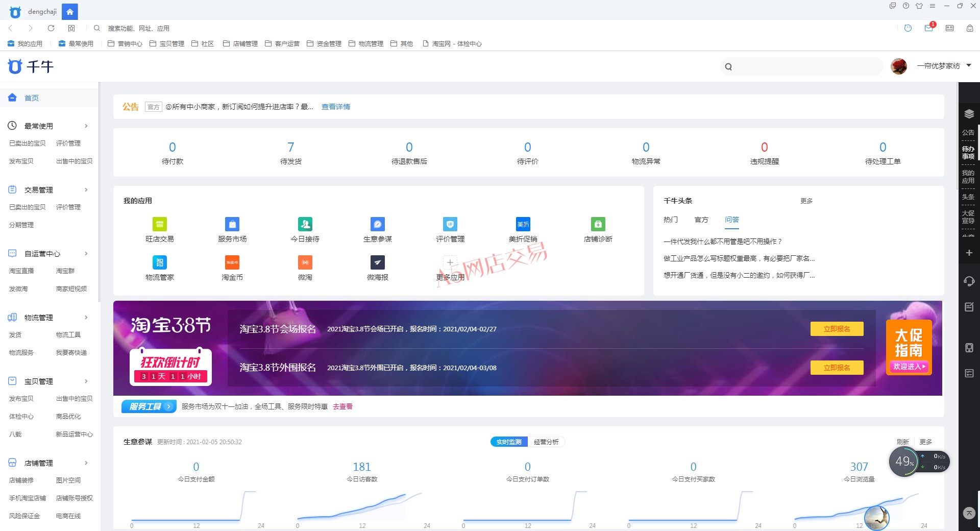The height and width of the screenshot is (531, 980).
Task: Click the 千牛 search input field
Action: click(x=801, y=66)
